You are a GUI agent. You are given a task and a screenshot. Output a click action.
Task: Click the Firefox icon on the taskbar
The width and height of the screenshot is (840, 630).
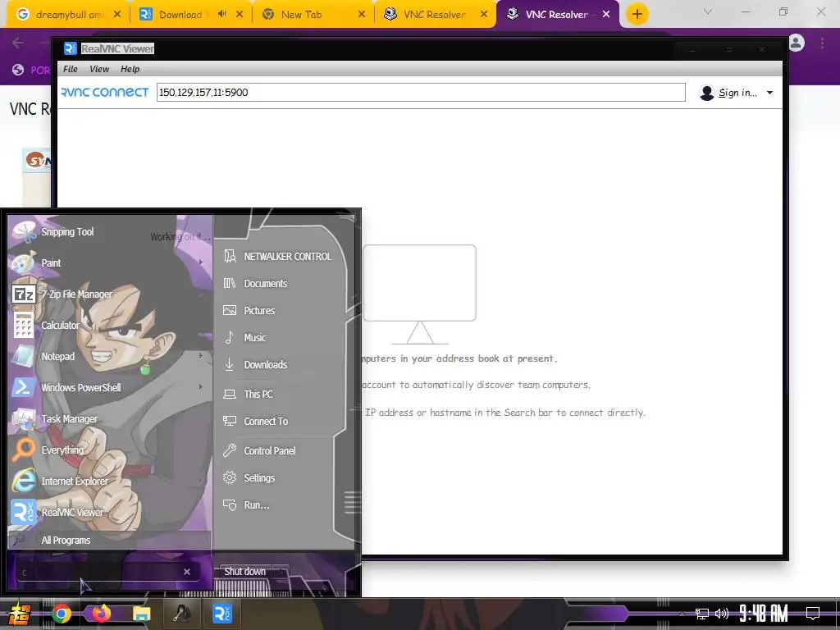(x=101, y=614)
